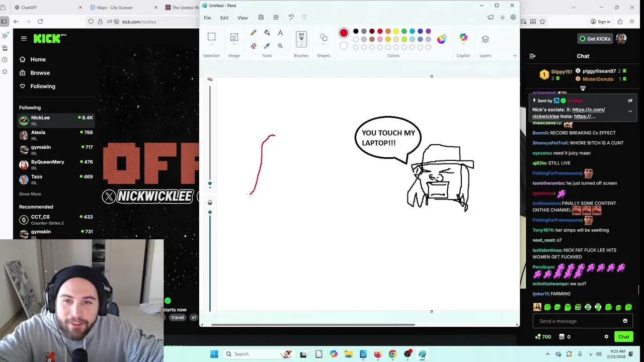Select the Color picker eyedropper tool

point(267,46)
